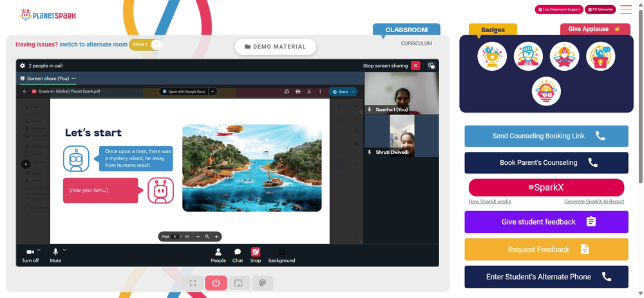Reset zoom with the magnifier icon
This screenshot has height=298, width=644.
click(x=207, y=236)
